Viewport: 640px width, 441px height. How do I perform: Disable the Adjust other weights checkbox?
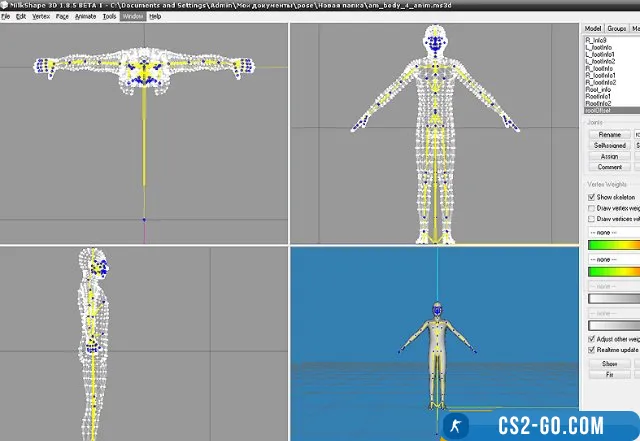tap(590, 340)
